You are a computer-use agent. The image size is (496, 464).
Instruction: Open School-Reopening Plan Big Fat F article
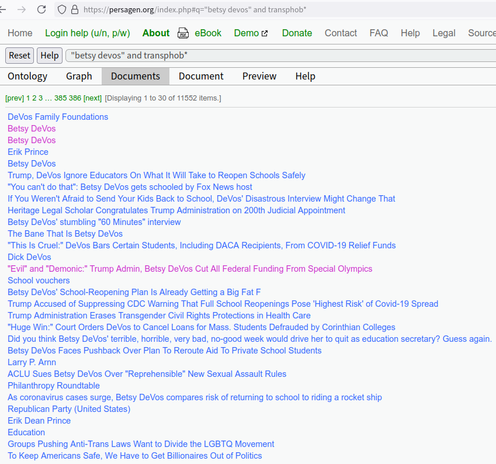134,292
